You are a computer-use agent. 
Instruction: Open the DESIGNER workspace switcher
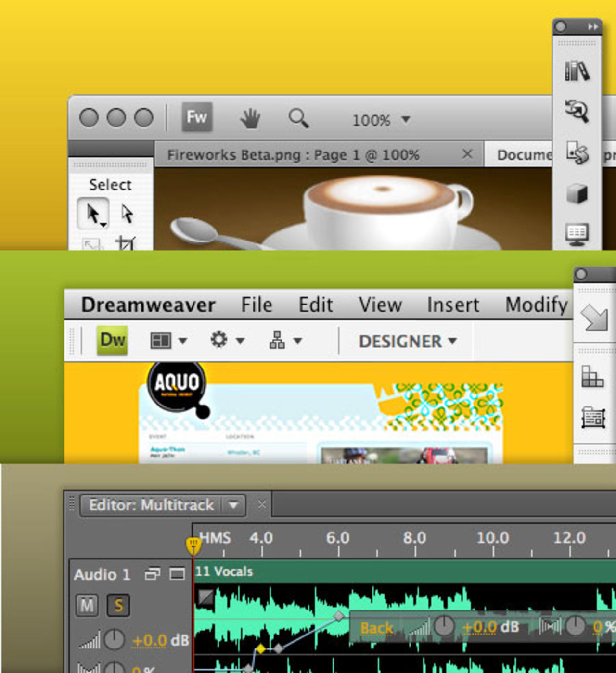[x=407, y=342]
